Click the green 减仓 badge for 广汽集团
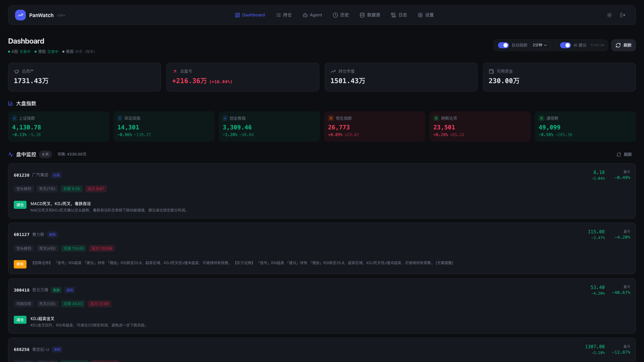Image resolution: width=644 pixels, height=362 pixels. [x=20, y=205]
